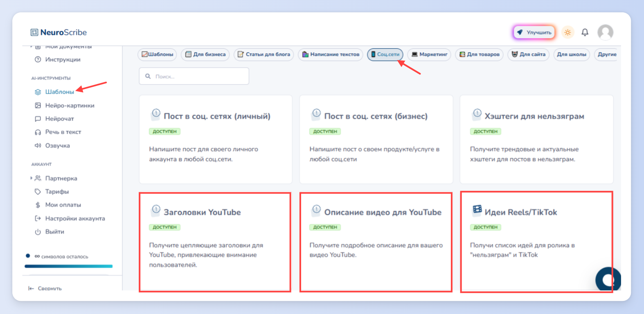Click the symbols remaining progress bar
The width and height of the screenshot is (644, 314).
[x=68, y=266]
